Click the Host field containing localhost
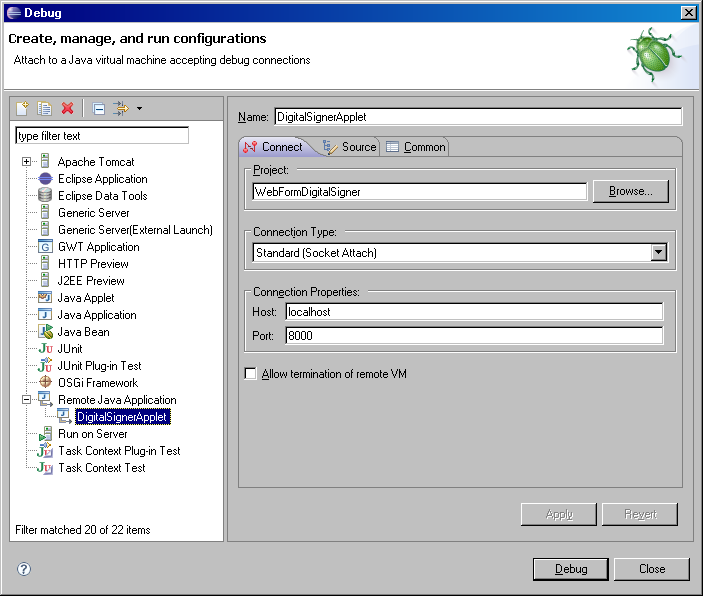 pos(474,312)
